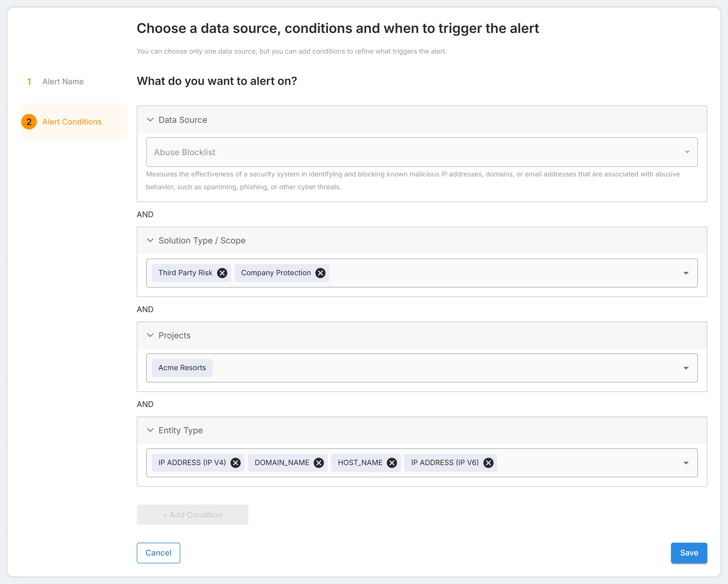
Task: Go to step 1 Alert Name
Action: [63, 82]
